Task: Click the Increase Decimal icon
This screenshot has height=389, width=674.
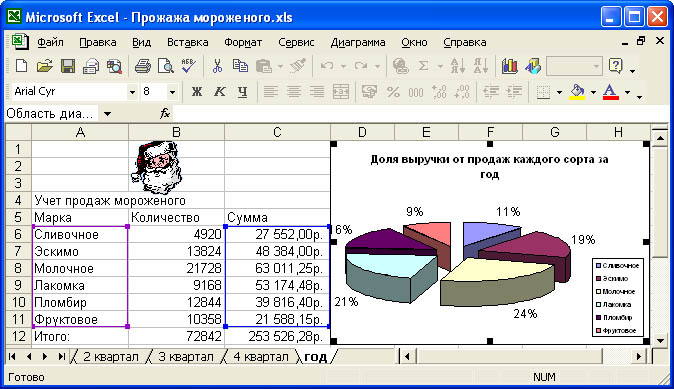Action: click(x=439, y=92)
